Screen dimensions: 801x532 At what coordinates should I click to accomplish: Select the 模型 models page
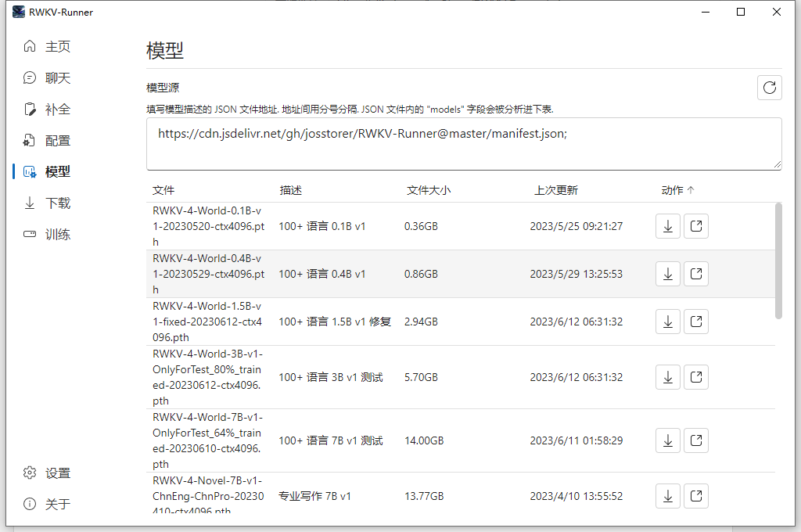pyautogui.click(x=47, y=171)
